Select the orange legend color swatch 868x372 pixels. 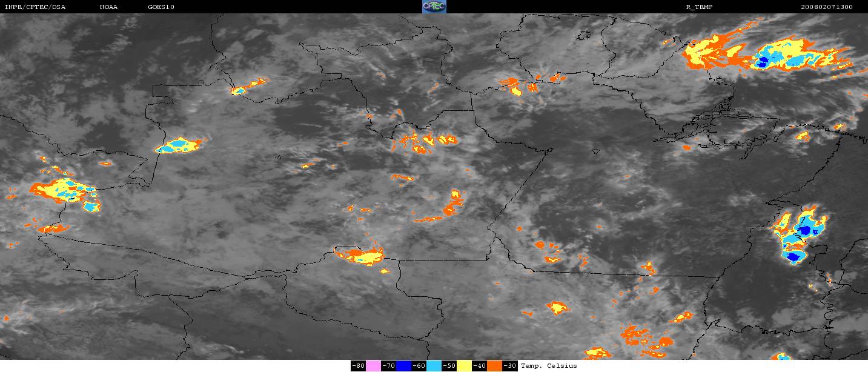(x=494, y=366)
